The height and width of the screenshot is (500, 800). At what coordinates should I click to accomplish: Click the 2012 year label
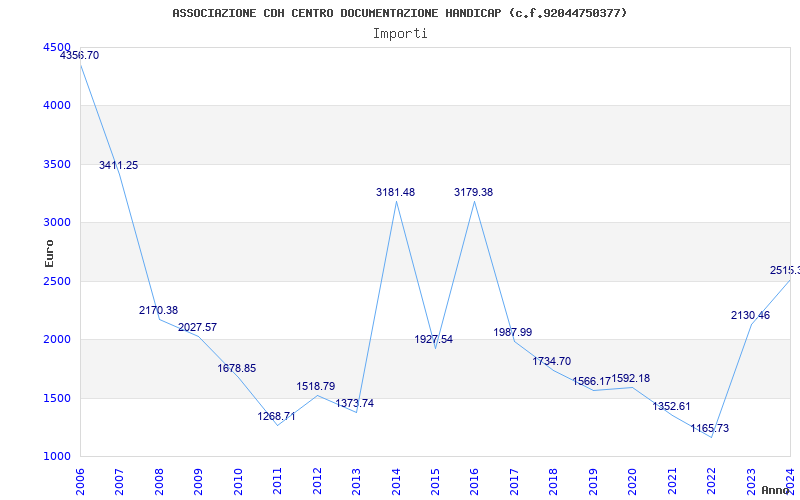coord(317,481)
